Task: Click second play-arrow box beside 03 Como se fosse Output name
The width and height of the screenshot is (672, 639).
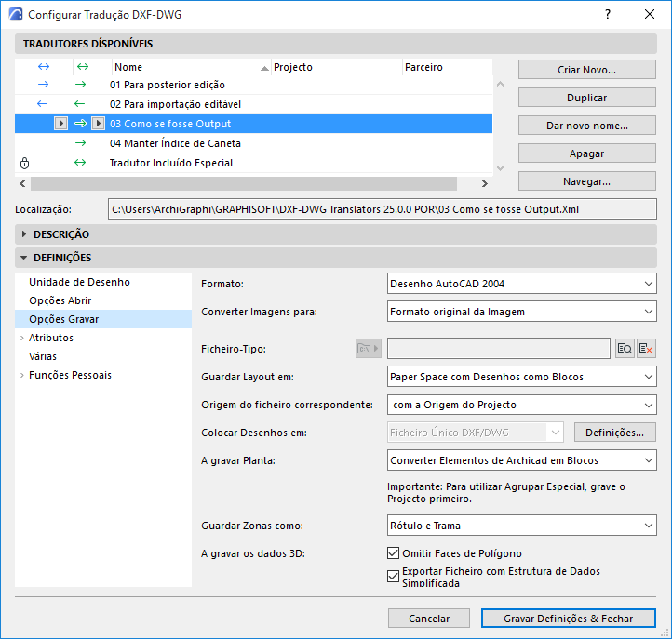Action: click(x=98, y=124)
